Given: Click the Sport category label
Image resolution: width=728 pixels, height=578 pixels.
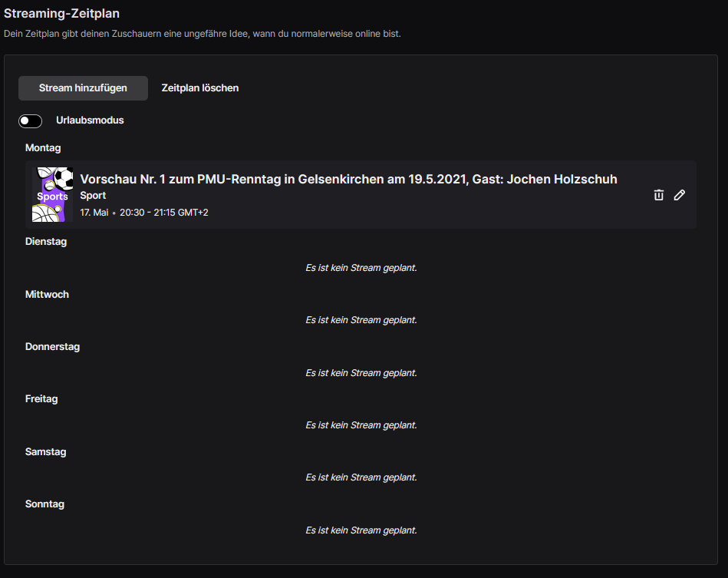Looking at the screenshot, I should 93,196.
